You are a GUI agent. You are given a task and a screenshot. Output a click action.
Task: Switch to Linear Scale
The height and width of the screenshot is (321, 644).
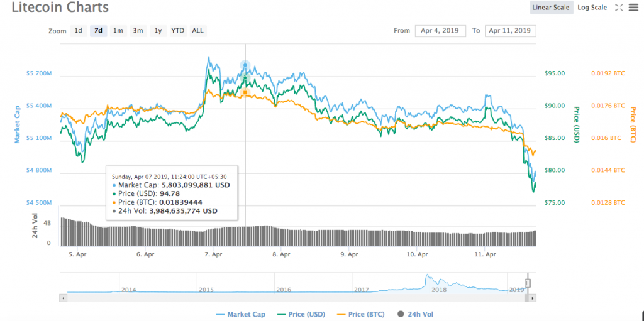tap(551, 8)
